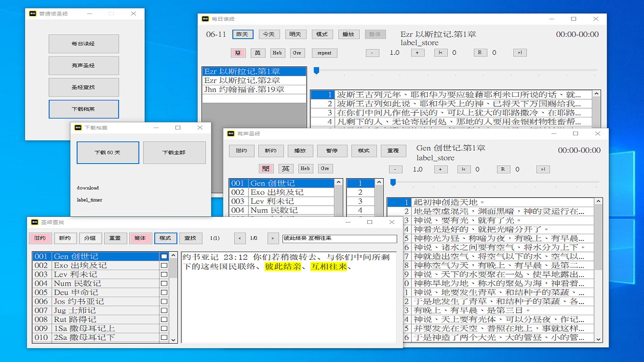The height and width of the screenshot is (362, 644).
Task: Enable the checkbox next to Rut 路得记
Action: (164, 320)
